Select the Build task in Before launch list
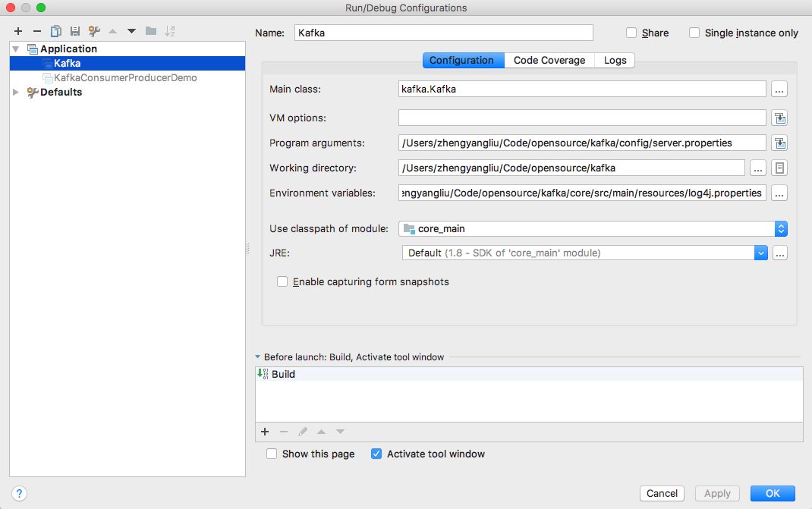 (529, 375)
